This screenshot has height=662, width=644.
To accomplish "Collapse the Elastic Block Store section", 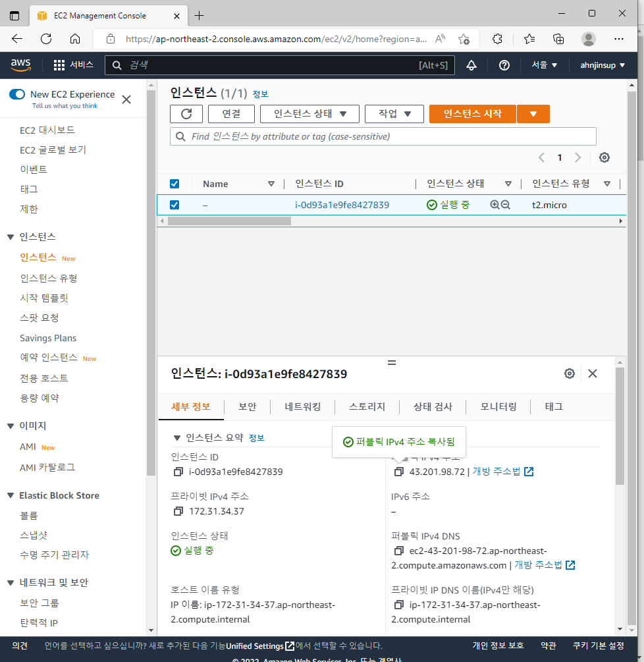I will click(x=11, y=495).
